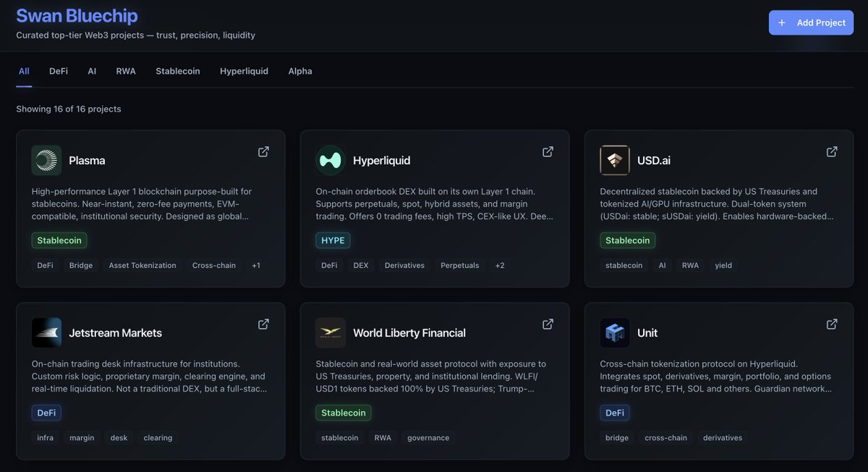
Task: Click the Jetstream Markets card title
Action: pyautogui.click(x=115, y=333)
